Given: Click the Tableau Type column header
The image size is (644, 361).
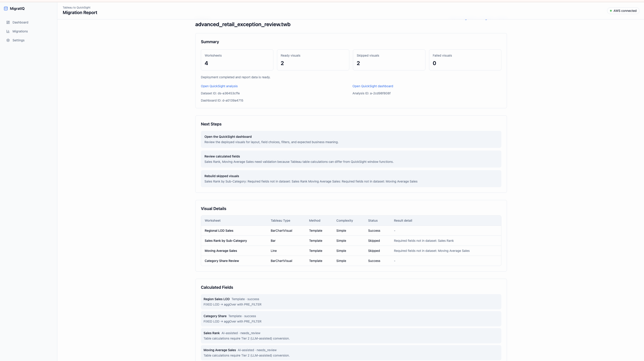Looking at the screenshot, I should click(281, 221).
